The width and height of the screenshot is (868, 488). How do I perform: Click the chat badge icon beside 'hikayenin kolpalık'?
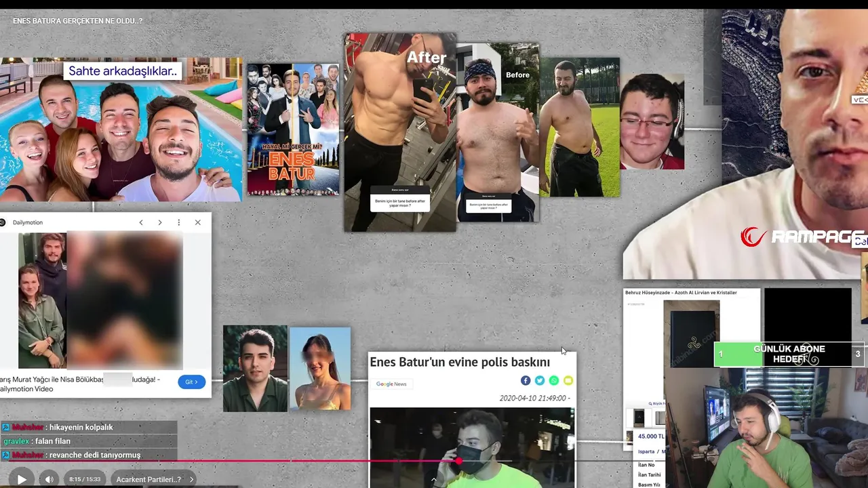(5, 427)
